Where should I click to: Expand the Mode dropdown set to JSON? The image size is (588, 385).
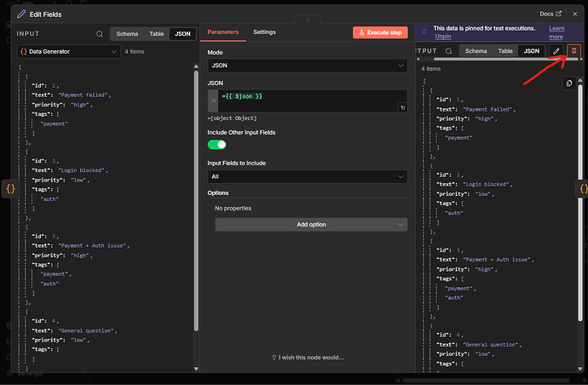click(x=307, y=66)
